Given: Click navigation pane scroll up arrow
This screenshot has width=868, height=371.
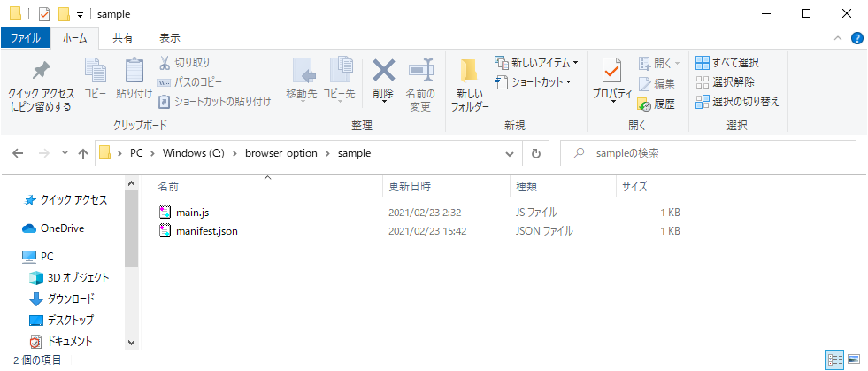Looking at the screenshot, I should click(x=131, y=183).
